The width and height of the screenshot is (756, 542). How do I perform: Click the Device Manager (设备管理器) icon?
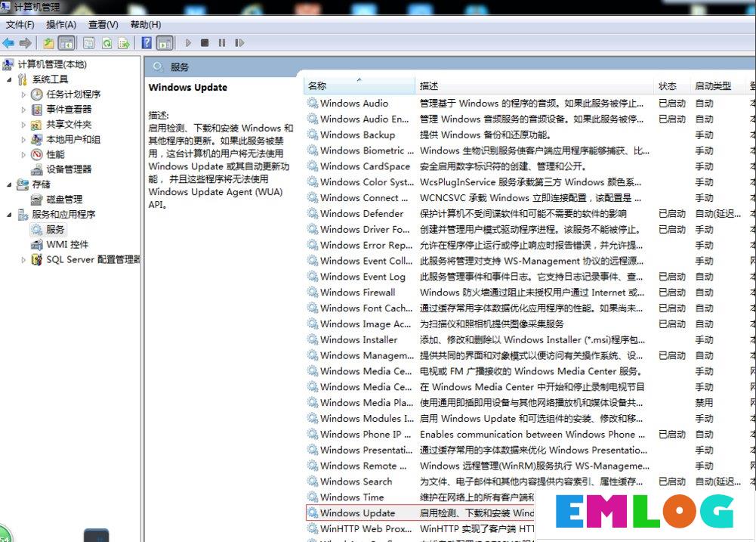(x=37, y=169)
